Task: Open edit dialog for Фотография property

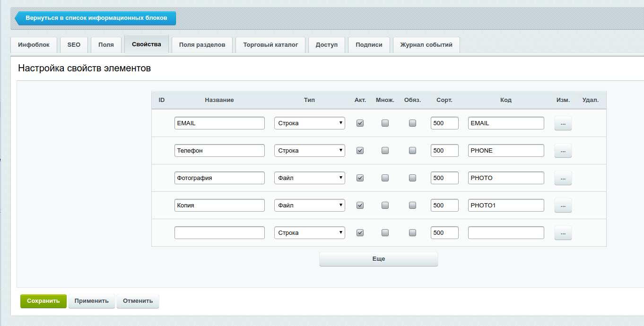Action: click(x=563, y=178)
